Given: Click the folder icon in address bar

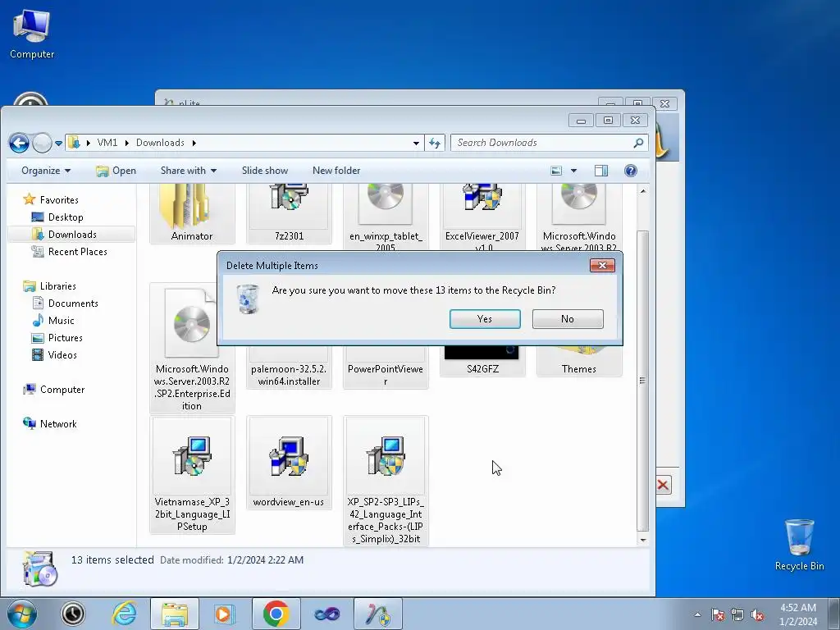Looking at the screenshot, I should (74, 143).
